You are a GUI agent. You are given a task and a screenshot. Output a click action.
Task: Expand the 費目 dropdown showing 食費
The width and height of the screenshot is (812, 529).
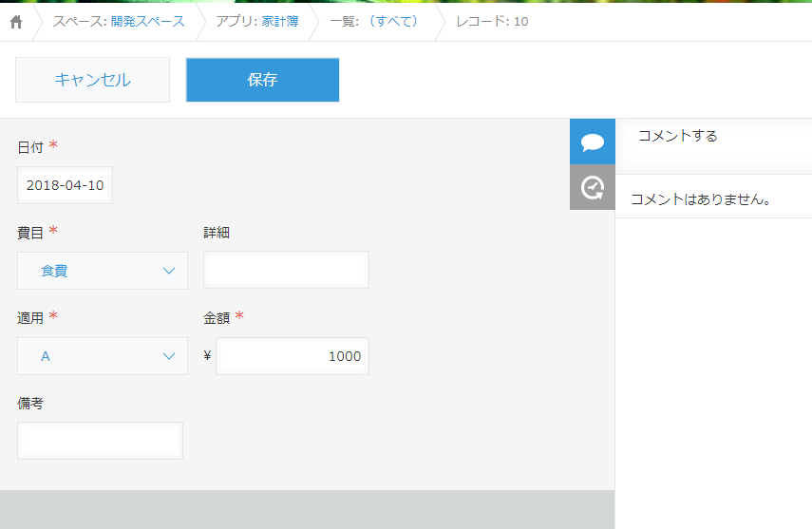click(103, 271)
